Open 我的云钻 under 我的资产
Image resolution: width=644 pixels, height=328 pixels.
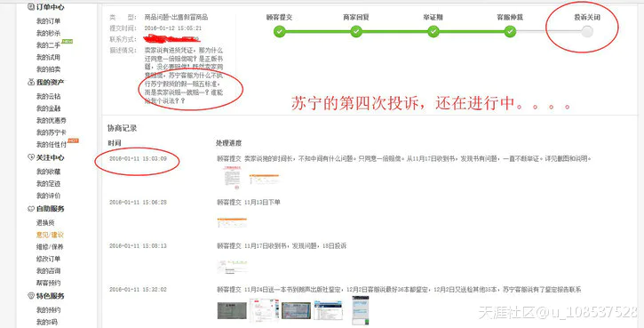point(49,96)
